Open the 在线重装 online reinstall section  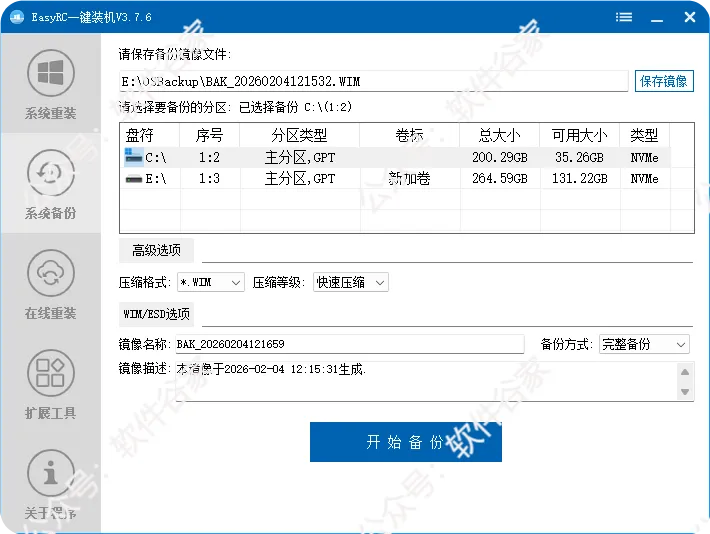coord(50,284)
